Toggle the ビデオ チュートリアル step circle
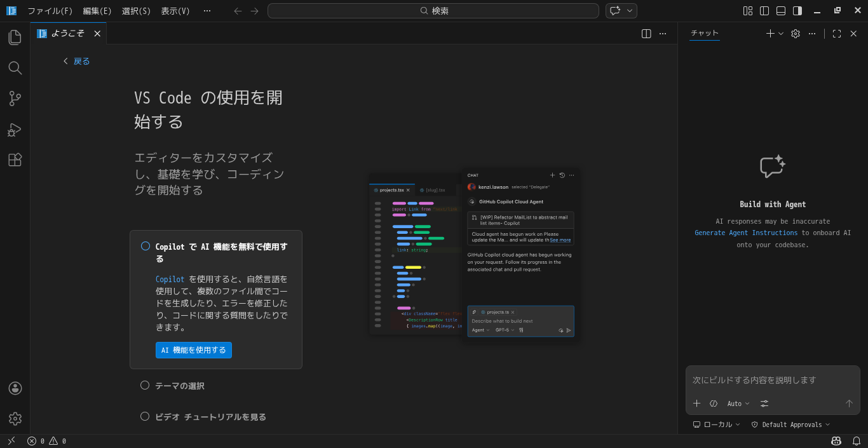 point(145,416)
